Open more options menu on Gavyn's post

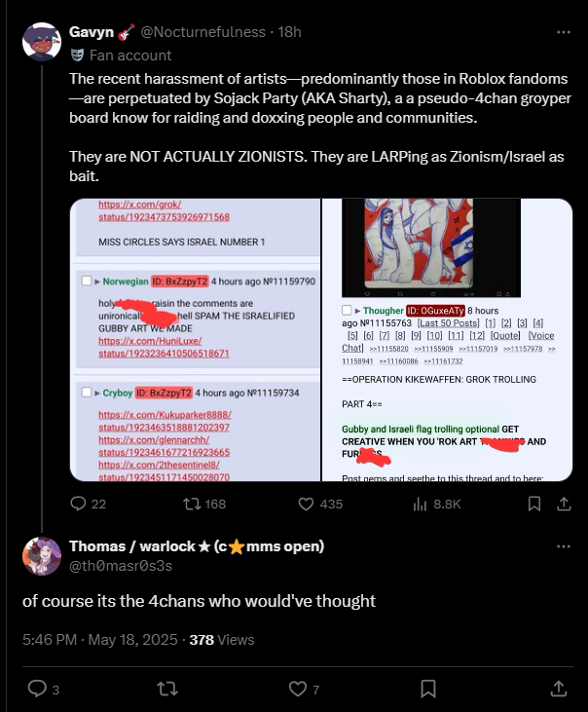(x=564, y=32)
